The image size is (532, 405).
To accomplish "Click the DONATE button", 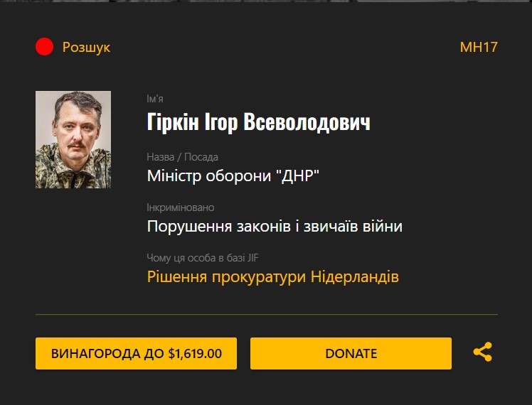I will (x=351, y=353).
